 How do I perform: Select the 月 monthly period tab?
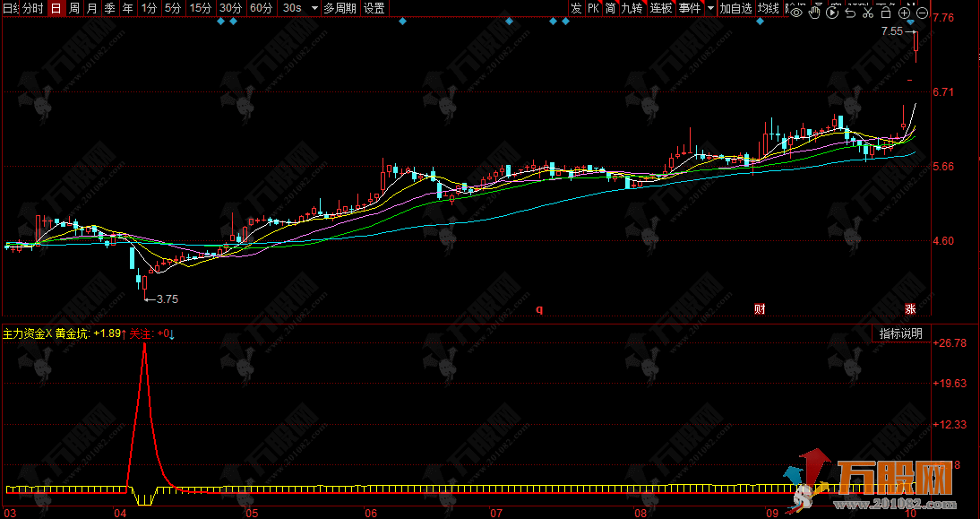92,8
